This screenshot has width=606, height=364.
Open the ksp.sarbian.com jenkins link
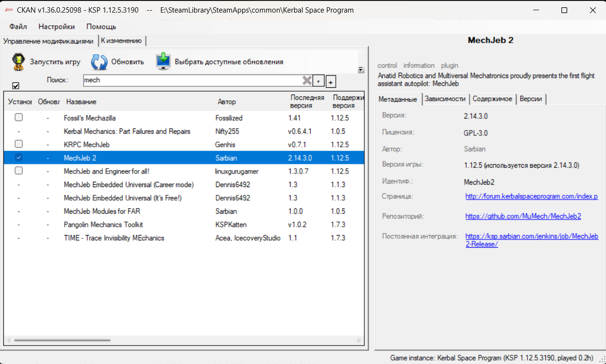coord(532,240)
